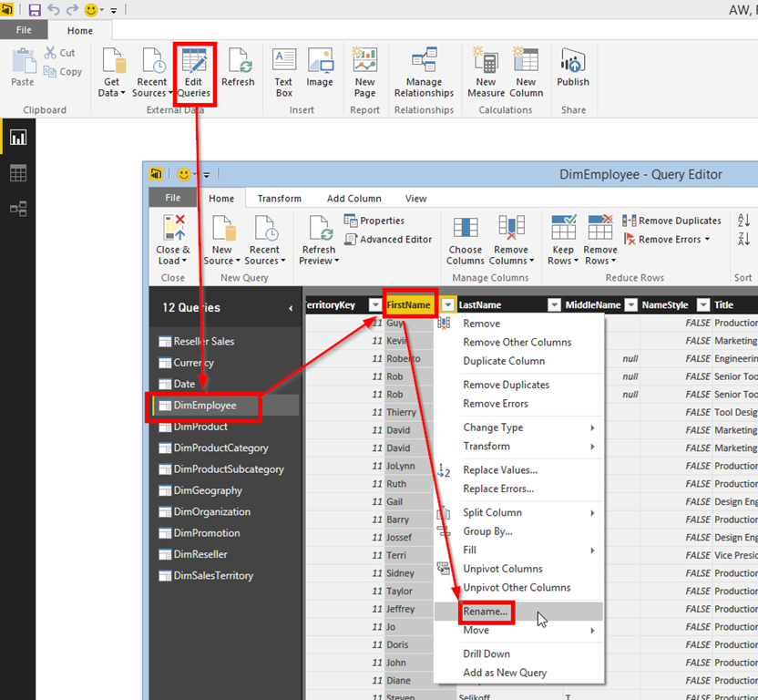Collapse the Queries pane with the arrow
Viewport: 758px width, 700px height.
pyautogui.click(x=291, y=308)
